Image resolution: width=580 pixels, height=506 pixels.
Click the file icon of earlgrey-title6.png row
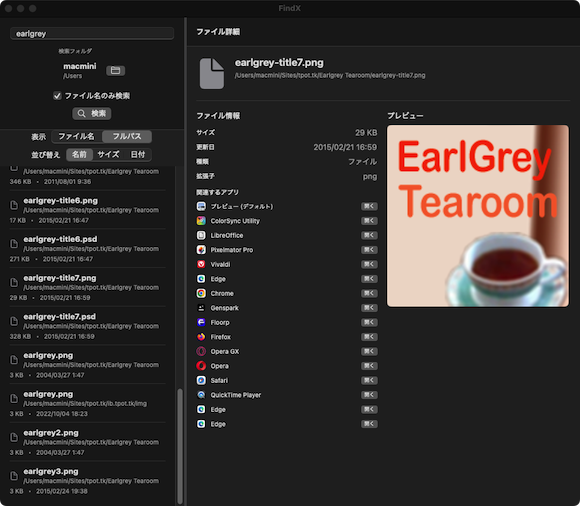14,205
